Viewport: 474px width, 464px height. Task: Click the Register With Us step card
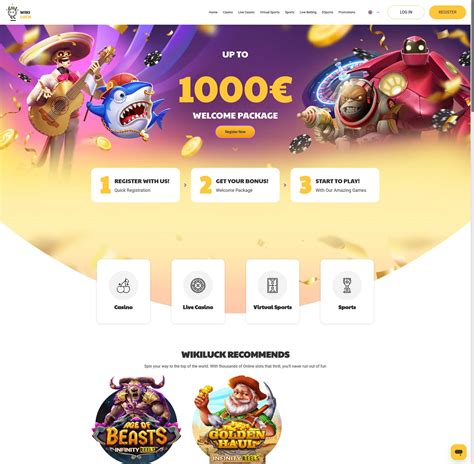(x=136, y=185)
